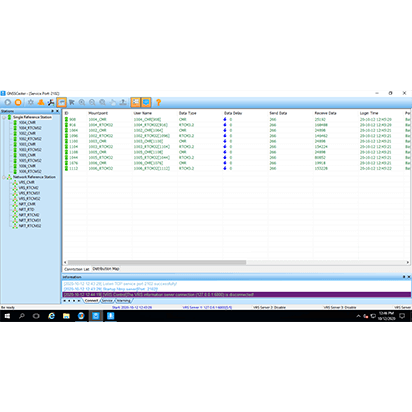This screenshot has width=412, height=412.
Task: Open help with the orange question mark
Action: (159, 102)
